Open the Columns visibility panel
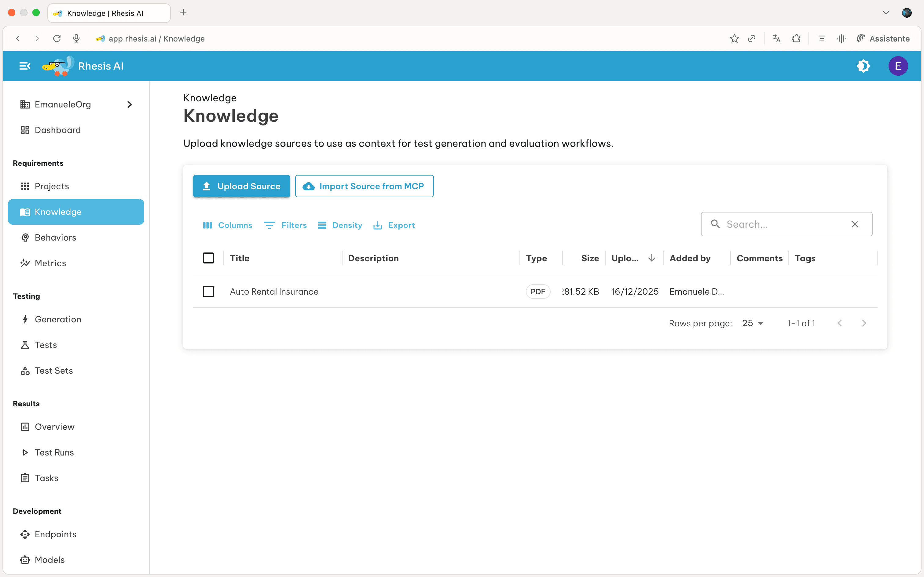 [227, 225]
